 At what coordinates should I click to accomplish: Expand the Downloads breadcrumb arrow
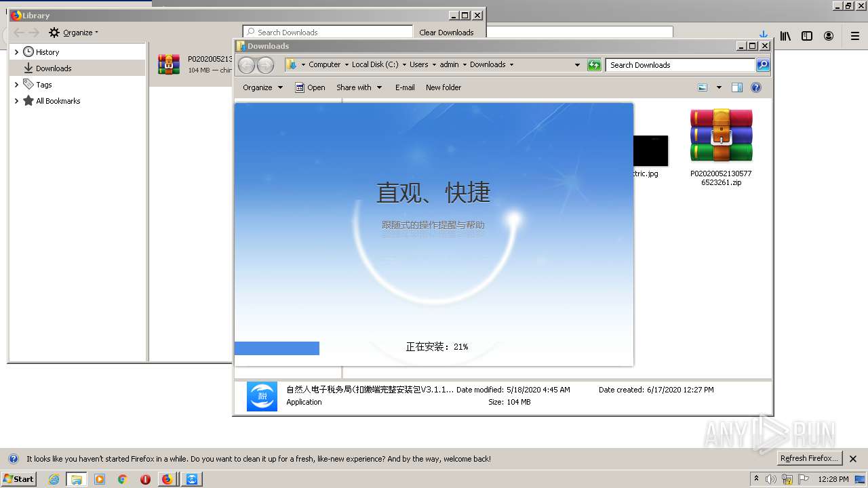coord(511,65)
